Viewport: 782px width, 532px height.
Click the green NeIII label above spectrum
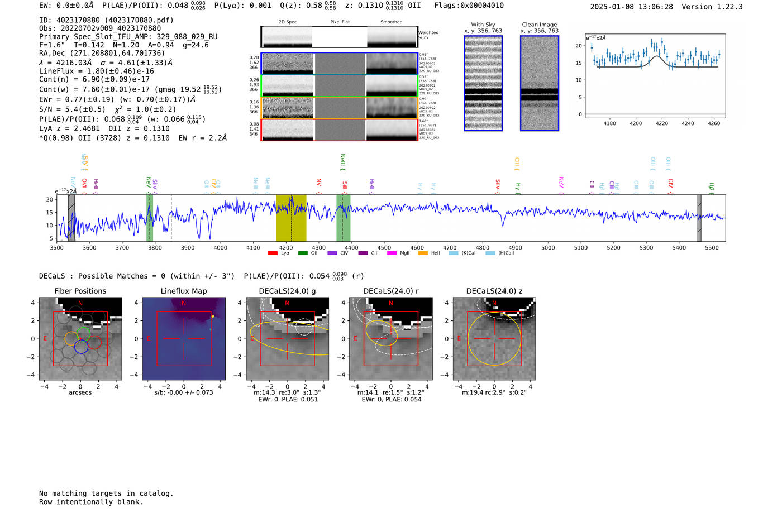(x=342, y=161)
